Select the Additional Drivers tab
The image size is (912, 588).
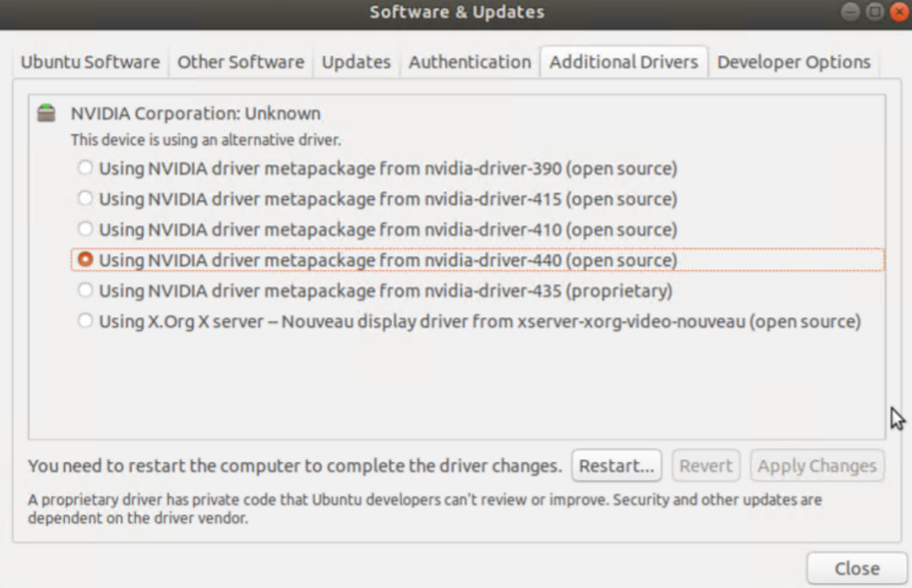624,62
